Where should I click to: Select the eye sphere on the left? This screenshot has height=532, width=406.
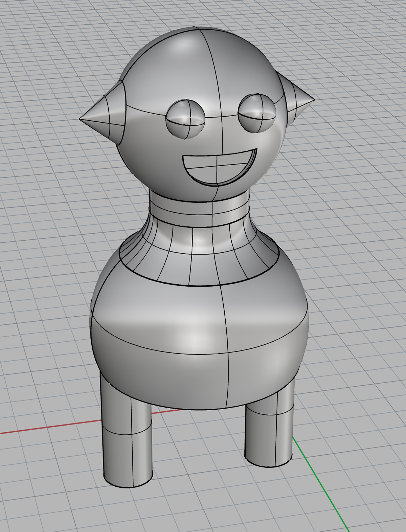[x=185, y=119]
